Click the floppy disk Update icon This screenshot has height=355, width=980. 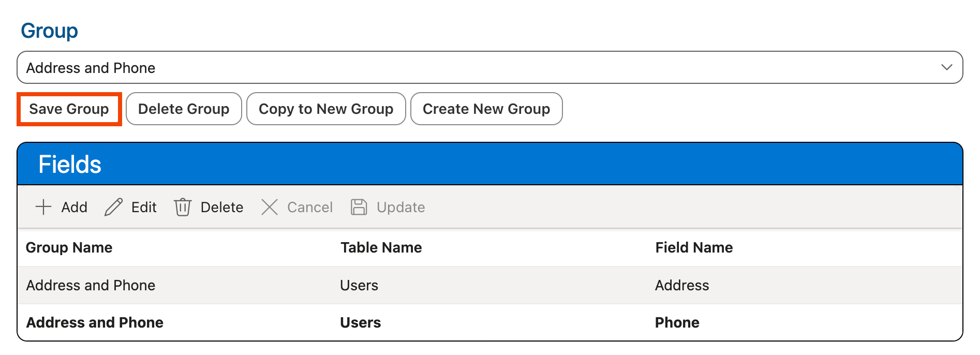click(359, 207)
